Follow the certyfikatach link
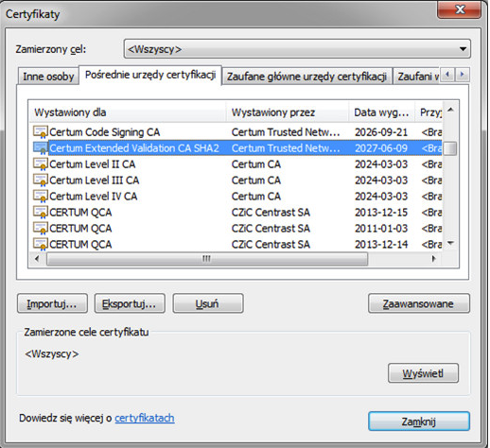Screen dimensions: 490x448 145,418
